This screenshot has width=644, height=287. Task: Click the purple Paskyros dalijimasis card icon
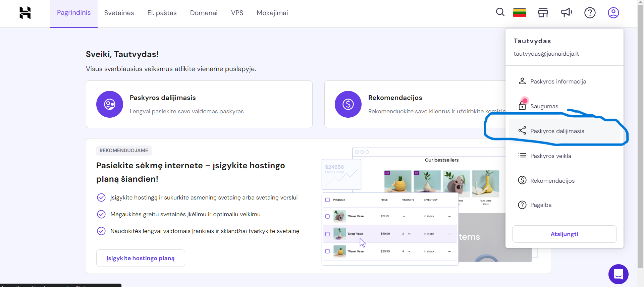click(110, 104)
